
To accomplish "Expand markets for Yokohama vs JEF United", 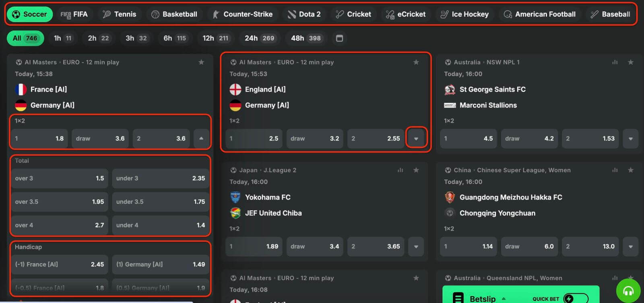I will click(416, 246).
